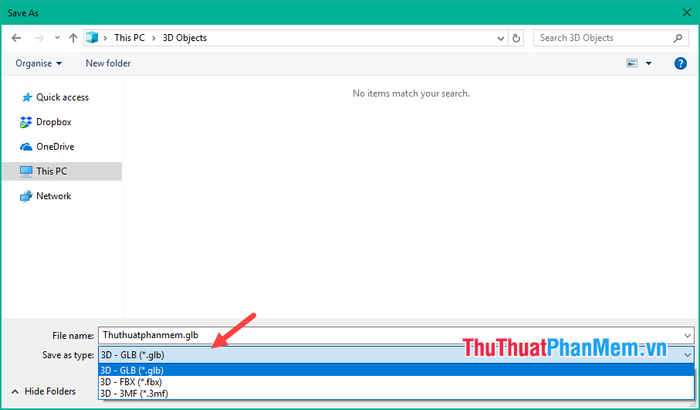Change view using the view icon
The height and width of the screenshot is (410, 700).
[632, 63]
